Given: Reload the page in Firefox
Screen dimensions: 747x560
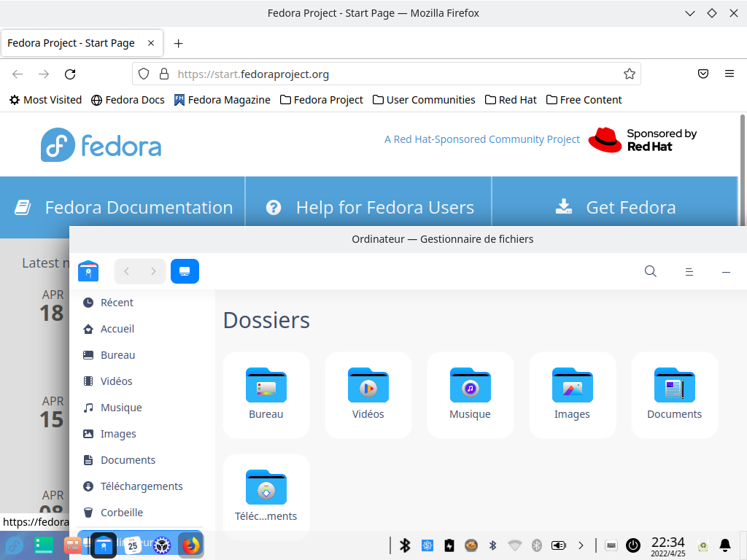Looking at the screenshot, I should click(x=70, y=74).
